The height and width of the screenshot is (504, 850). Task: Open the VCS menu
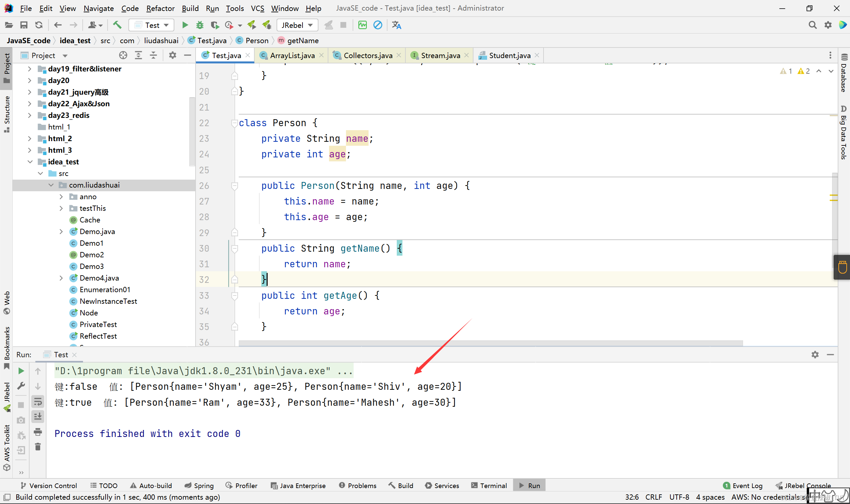[257, 8]
